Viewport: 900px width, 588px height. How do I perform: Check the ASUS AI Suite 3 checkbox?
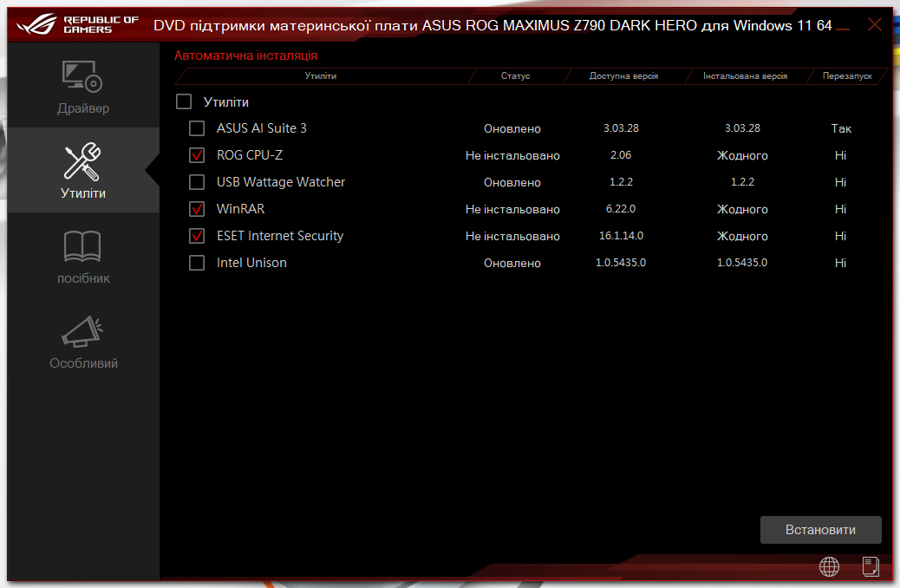coord(196,127)
